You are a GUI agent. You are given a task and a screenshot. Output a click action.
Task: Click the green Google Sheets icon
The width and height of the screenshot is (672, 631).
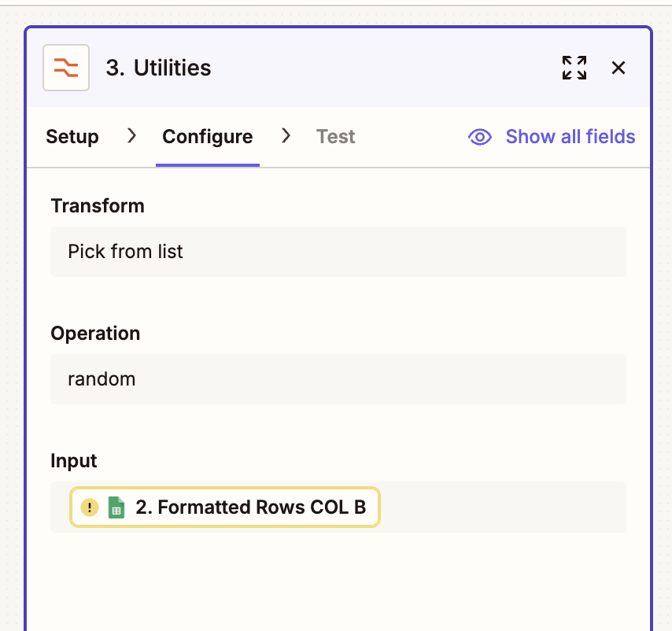(116, 507)
